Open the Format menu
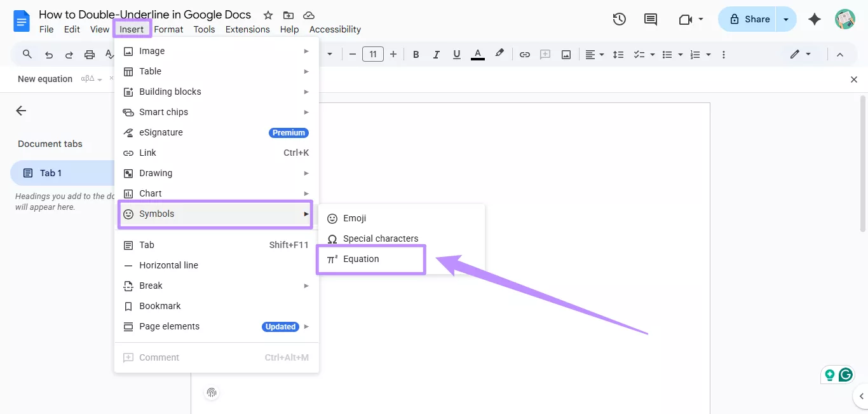Viewport: 868px width, 414px height. (x=168, y=29)
